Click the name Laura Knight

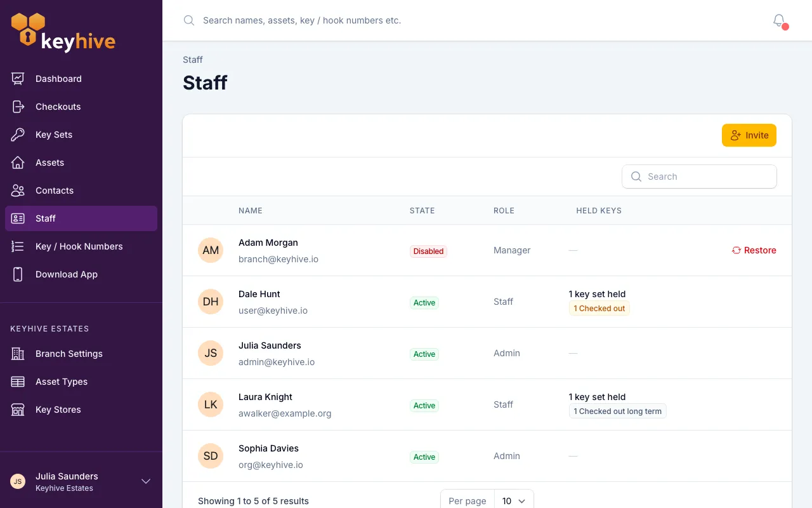point(265,397)
